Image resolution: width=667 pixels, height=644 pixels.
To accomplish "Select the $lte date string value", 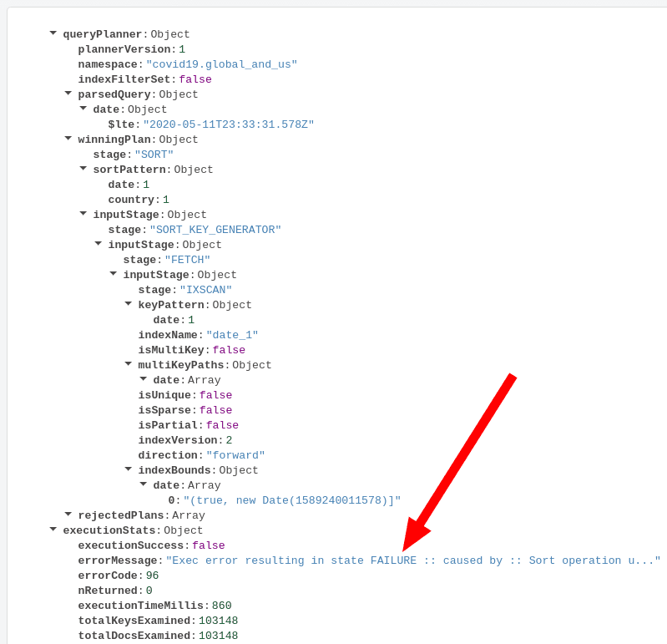I will 228,124.
